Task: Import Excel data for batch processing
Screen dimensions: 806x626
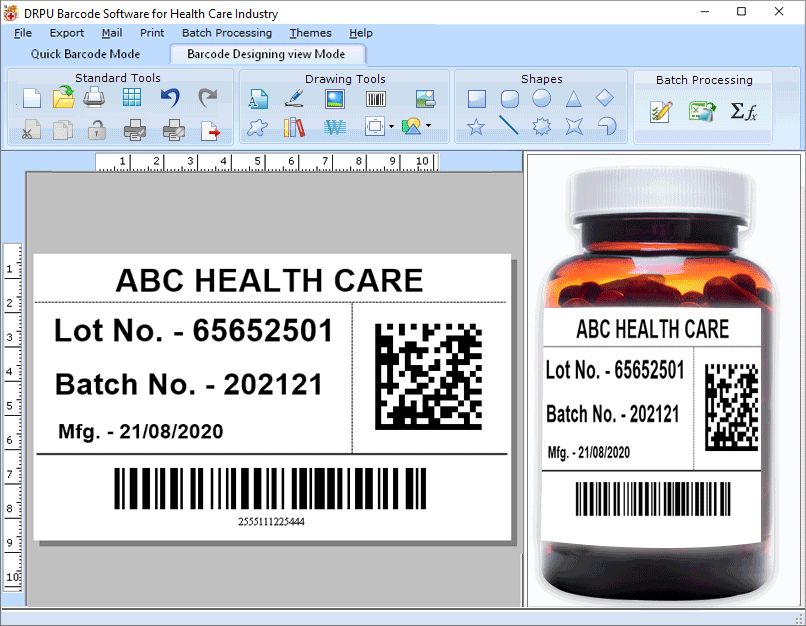Action: [x=702, y=111]
